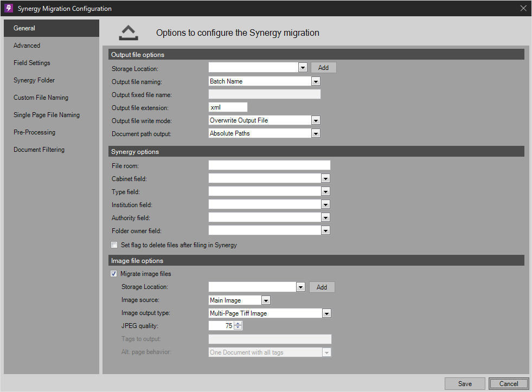Expand the Institution field dropdown
Viewport: 532px width, 392px height.
[326, 204]
